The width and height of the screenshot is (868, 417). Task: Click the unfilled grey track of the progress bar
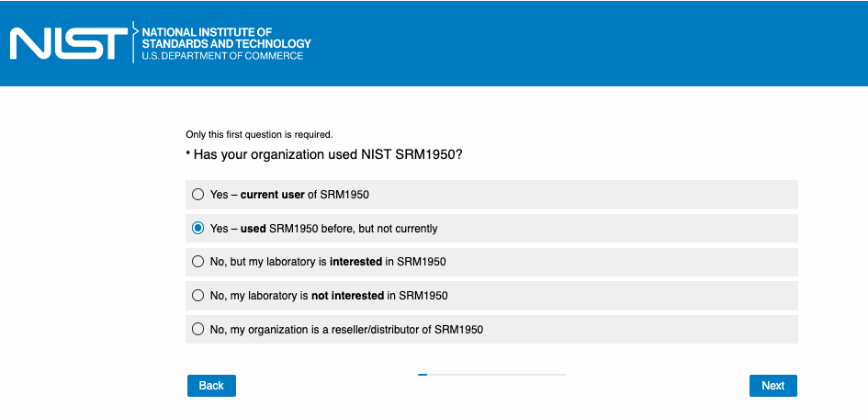point(496,375)
